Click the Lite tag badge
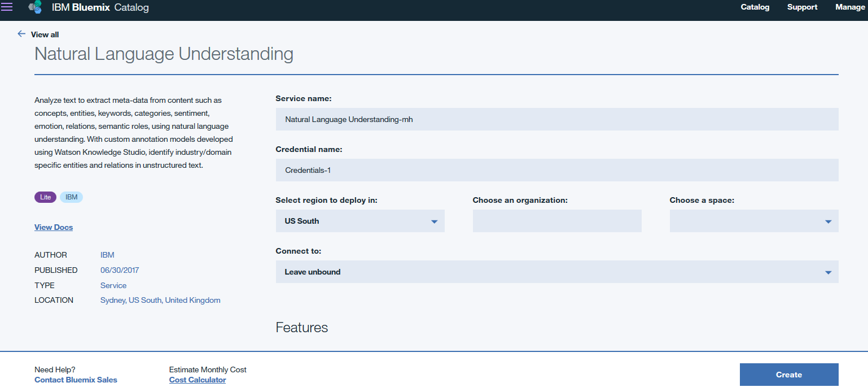Screen dimensions: 868x387 [x=46, y=197]
